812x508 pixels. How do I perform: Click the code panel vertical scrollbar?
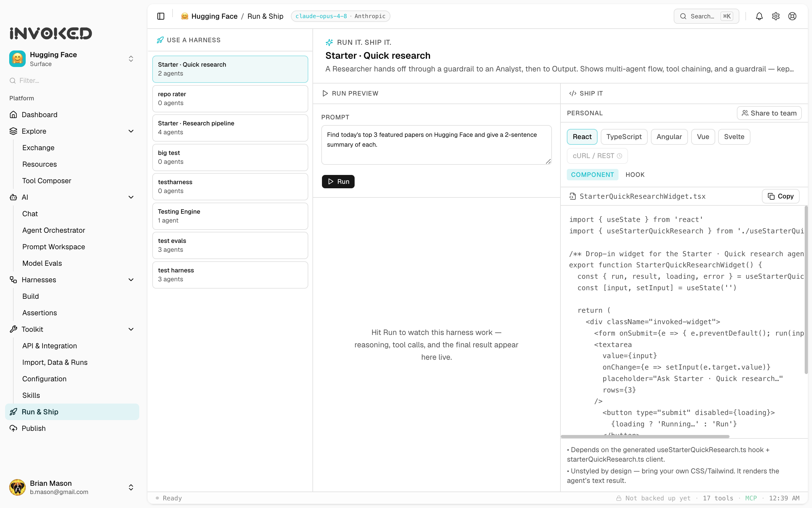pyautogui.click(x=806, y=290)
